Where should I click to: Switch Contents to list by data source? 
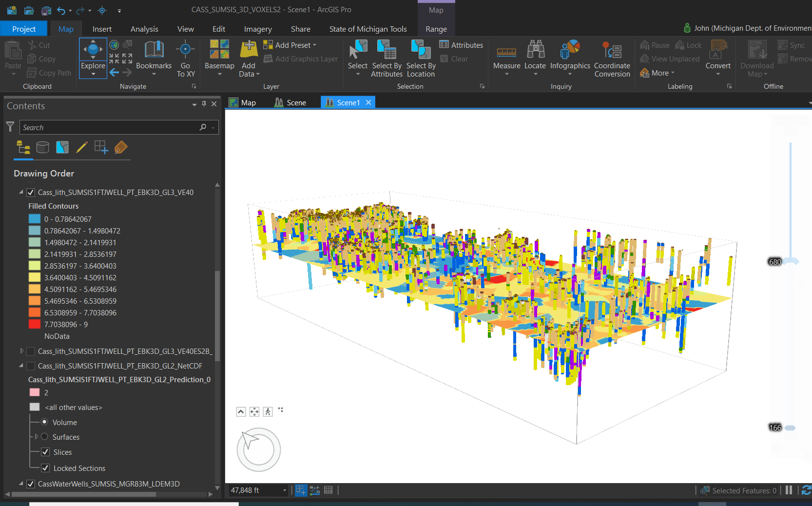[x=43, y=147]
